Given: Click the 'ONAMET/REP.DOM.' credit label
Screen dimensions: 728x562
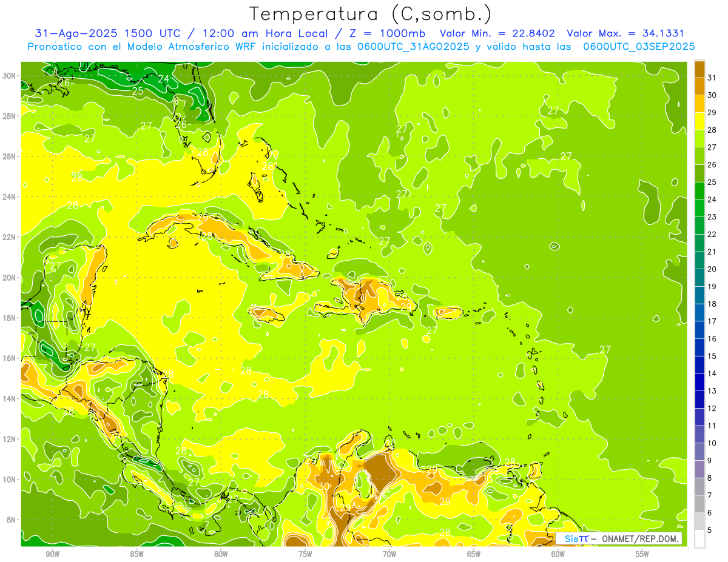Looking at the screenshot, I should coord(640,538).
